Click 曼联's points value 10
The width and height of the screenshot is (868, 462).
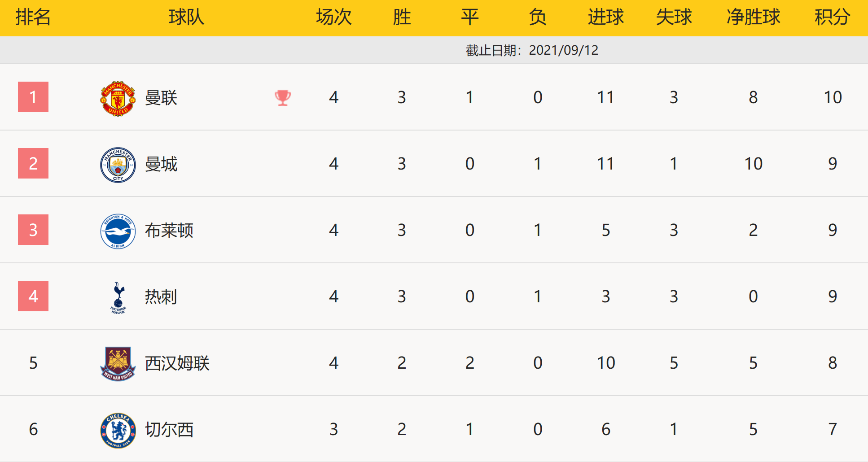833,97
